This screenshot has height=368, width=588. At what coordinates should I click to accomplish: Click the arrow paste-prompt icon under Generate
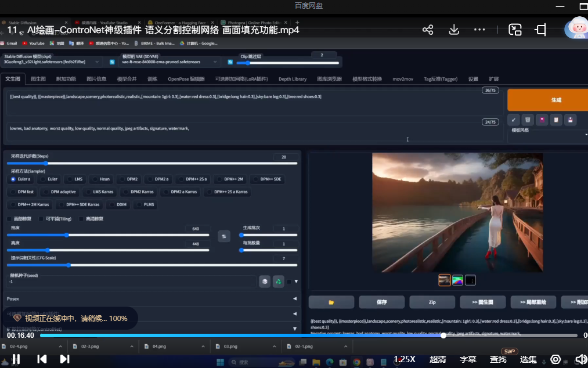pos(513,120)
